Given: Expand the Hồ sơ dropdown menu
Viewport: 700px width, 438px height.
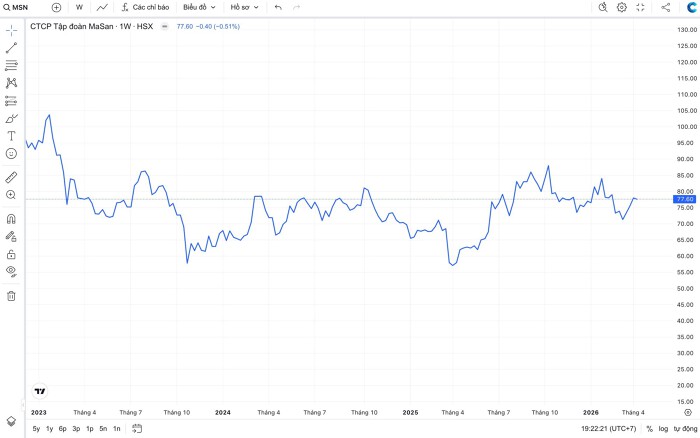Looking at the screenshot, I should pyautogui.click(x=245, y=7).
